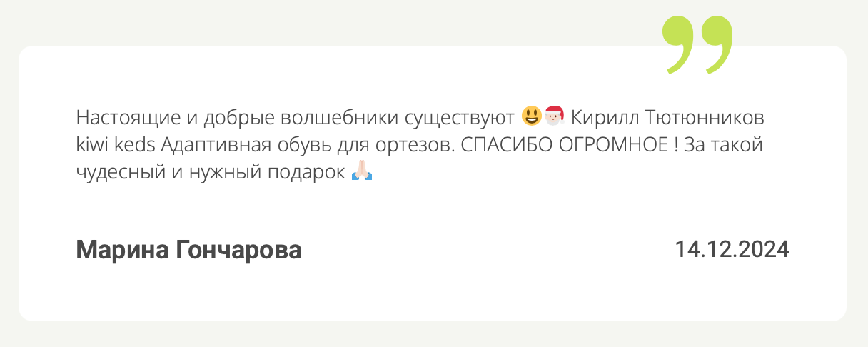Click the smiling face emoji

pos(531,115)
